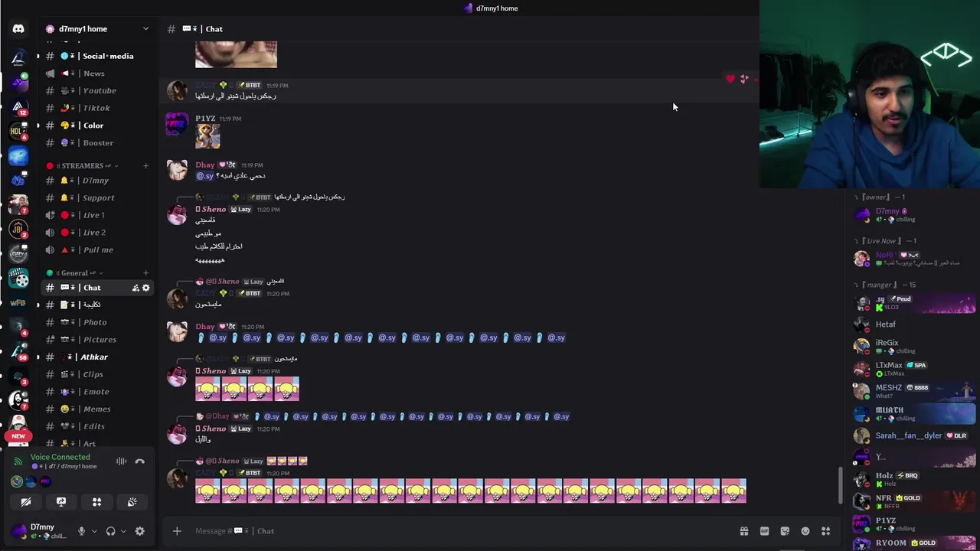Open noise suppression waveform icon

coord(121,461)
